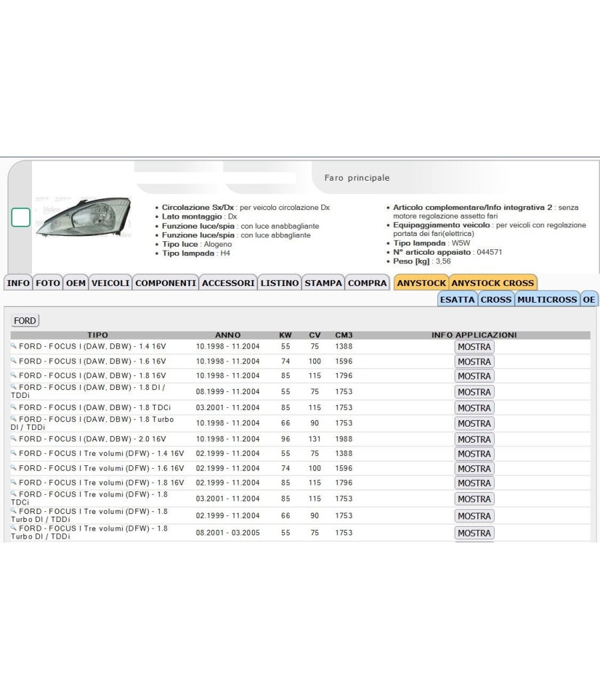Click MOSTRA in the 02.1999 Tre volumi Turbo DI row
The width and height of the screenshot is (600, 700).
click(x=474, y=516)
